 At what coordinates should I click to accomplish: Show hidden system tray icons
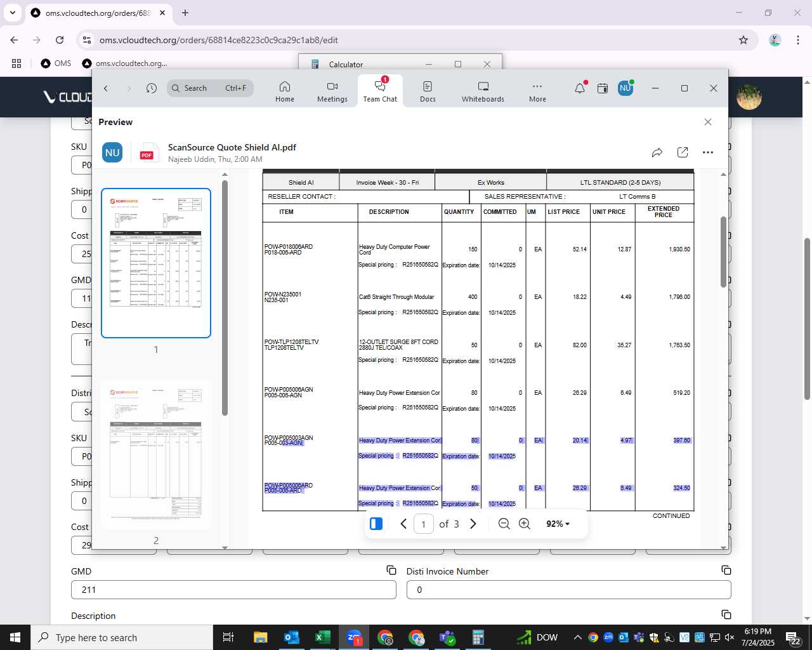tap(577, 637)
